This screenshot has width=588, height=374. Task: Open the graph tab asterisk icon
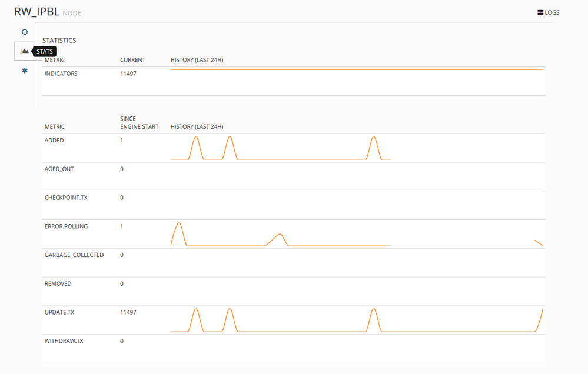point(25,71)
